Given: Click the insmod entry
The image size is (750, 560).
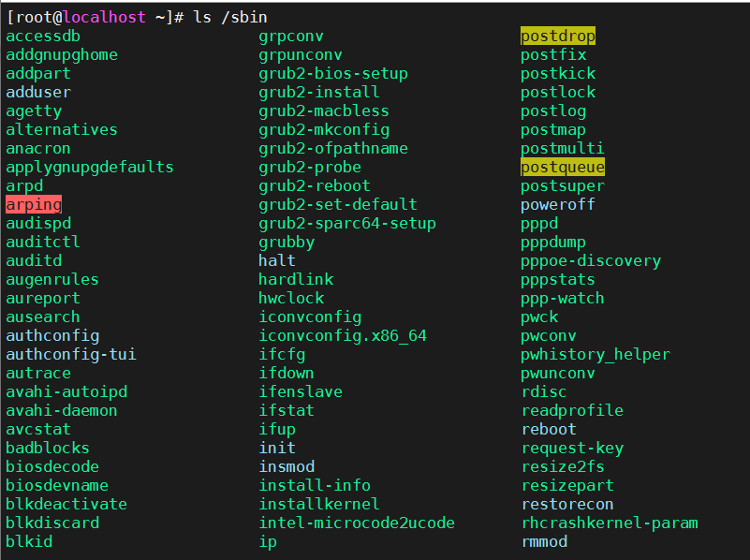Looking at the screenshot, I should click(287, 466).
